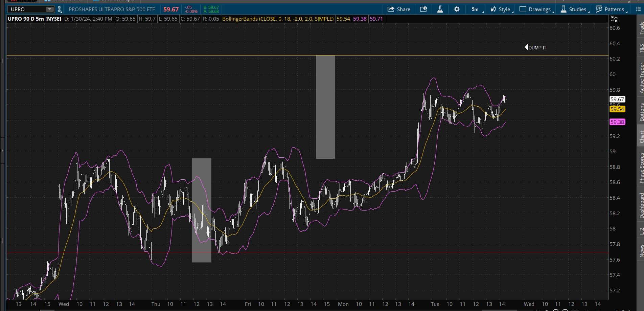Click the UPRO symbol input field
The width and height of the screenshot is (644, 311).
28,9
